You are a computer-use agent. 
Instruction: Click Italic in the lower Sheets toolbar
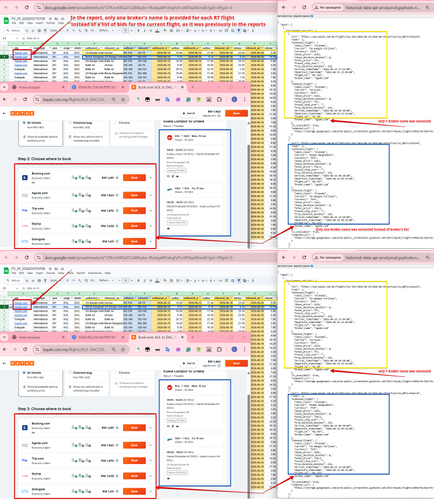click(144, 280)
